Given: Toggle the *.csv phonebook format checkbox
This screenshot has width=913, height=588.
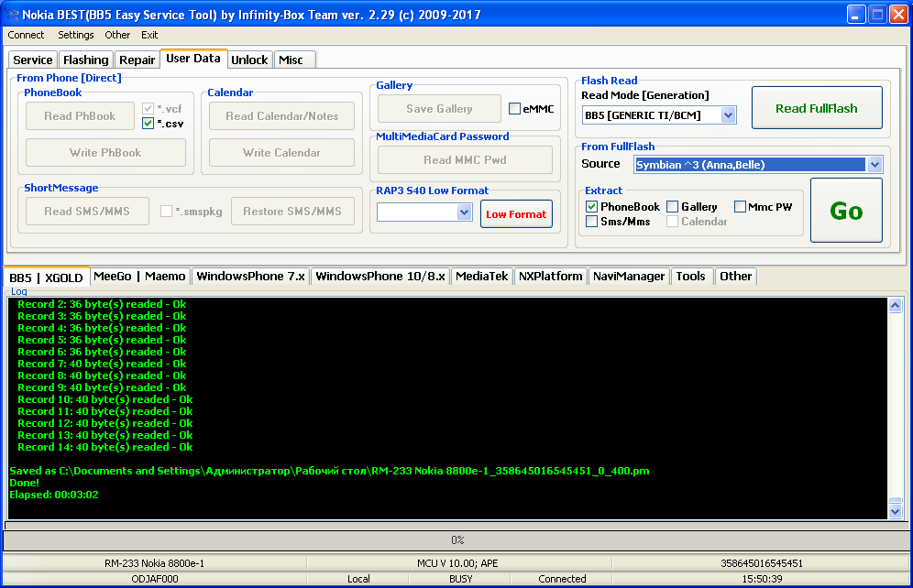Looking at the screenshot, I should pyautogui.click(x=148, y=123).
